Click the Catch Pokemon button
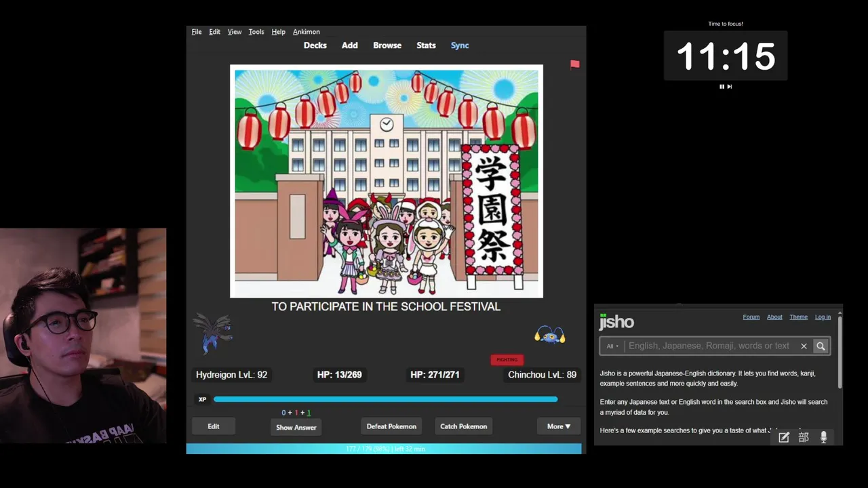 464,426
